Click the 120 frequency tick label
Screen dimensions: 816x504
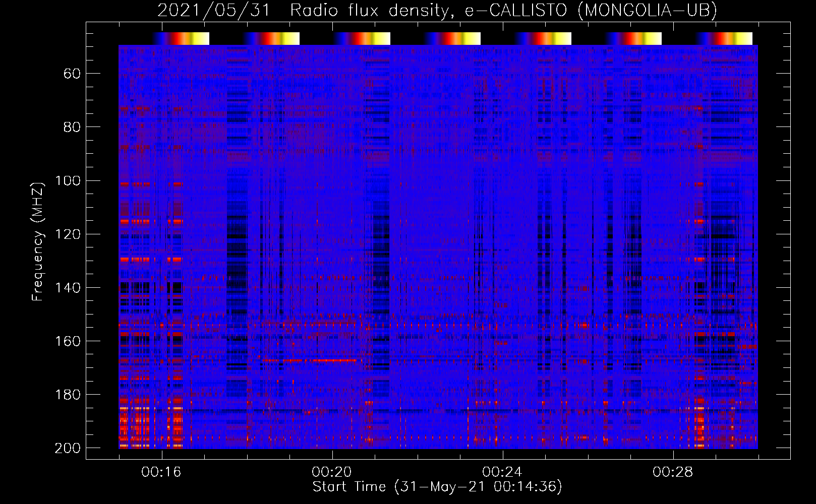pyautogui.click(x=68, y=234)
